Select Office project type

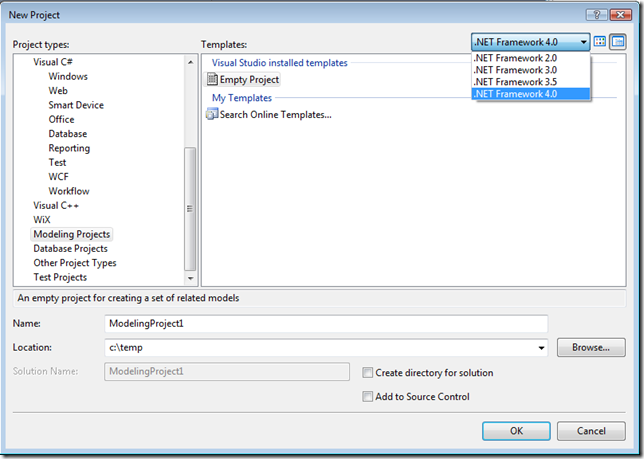click(61, 119)
